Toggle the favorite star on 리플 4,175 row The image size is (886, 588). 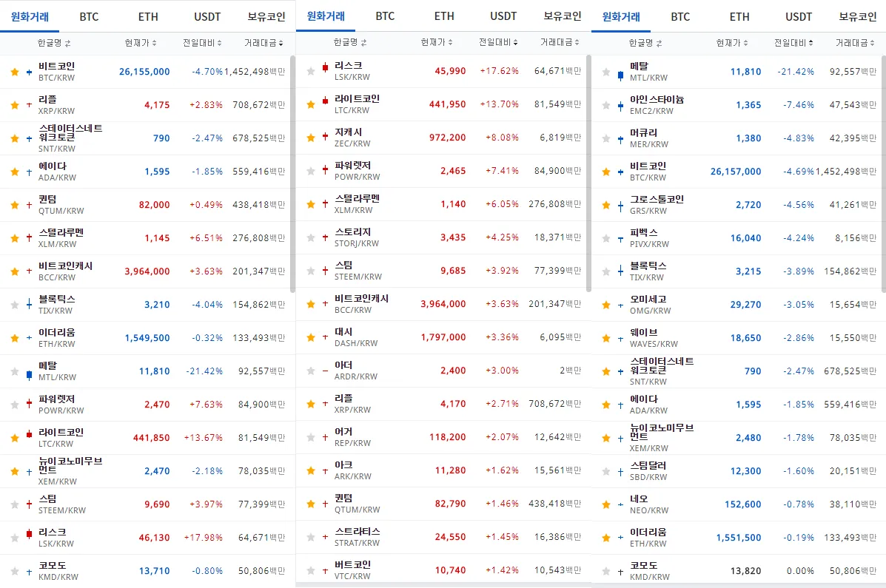[x=15, y=105]
